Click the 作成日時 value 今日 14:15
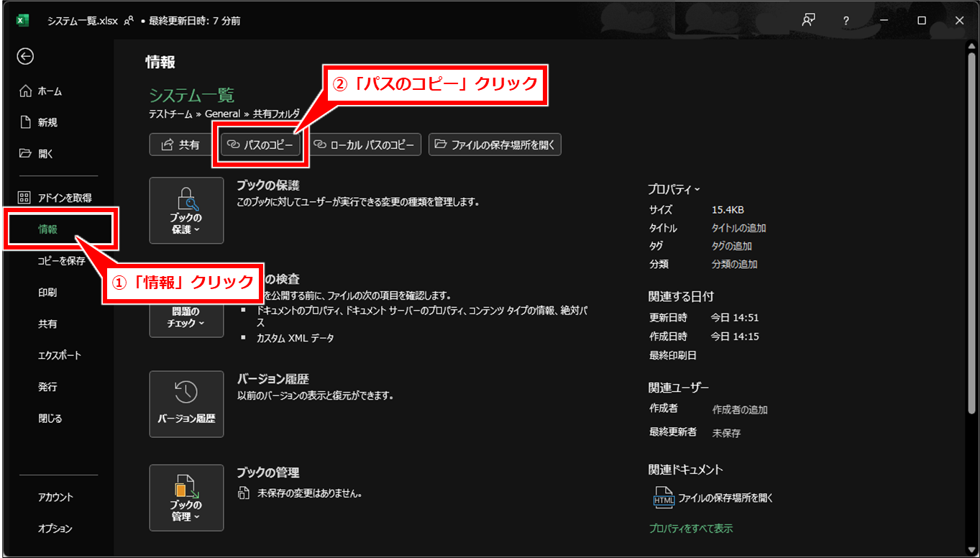Screen dimensions: 980x558 pyautogui.click(x=735, y=337)
